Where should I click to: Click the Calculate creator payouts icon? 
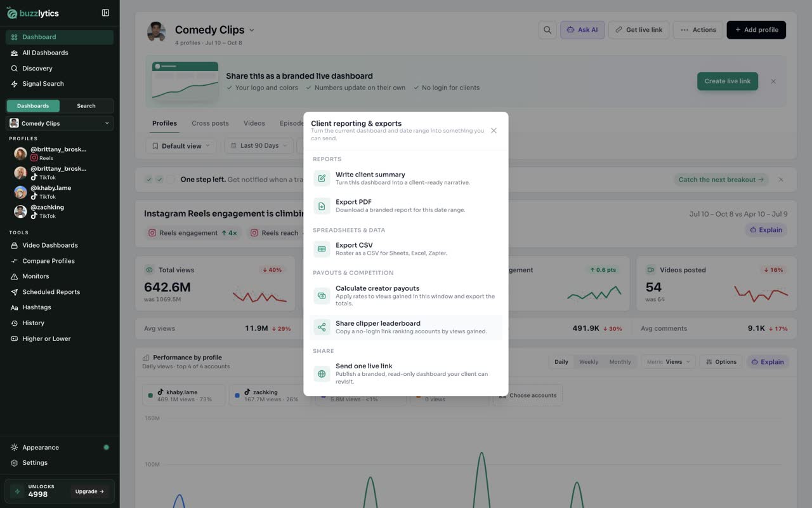pyautogui.click(x=322, y=295)
